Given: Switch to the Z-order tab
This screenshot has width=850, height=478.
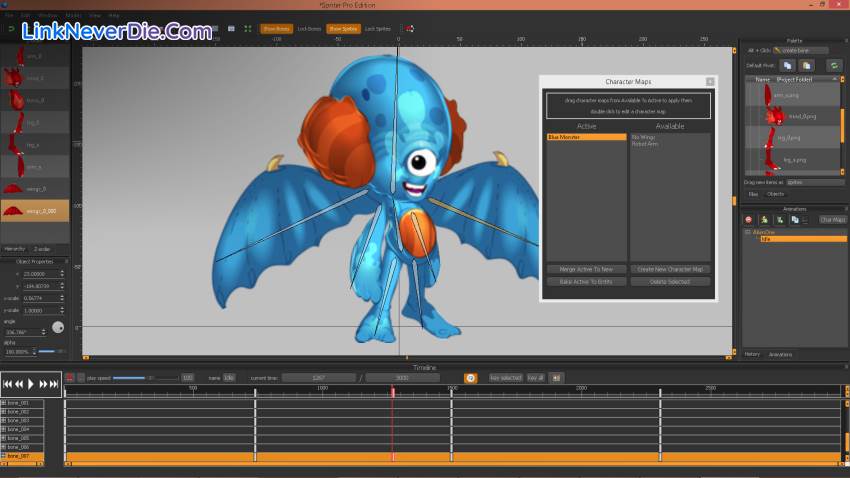Looking at the screenshot, I should (x=43, y=248).
